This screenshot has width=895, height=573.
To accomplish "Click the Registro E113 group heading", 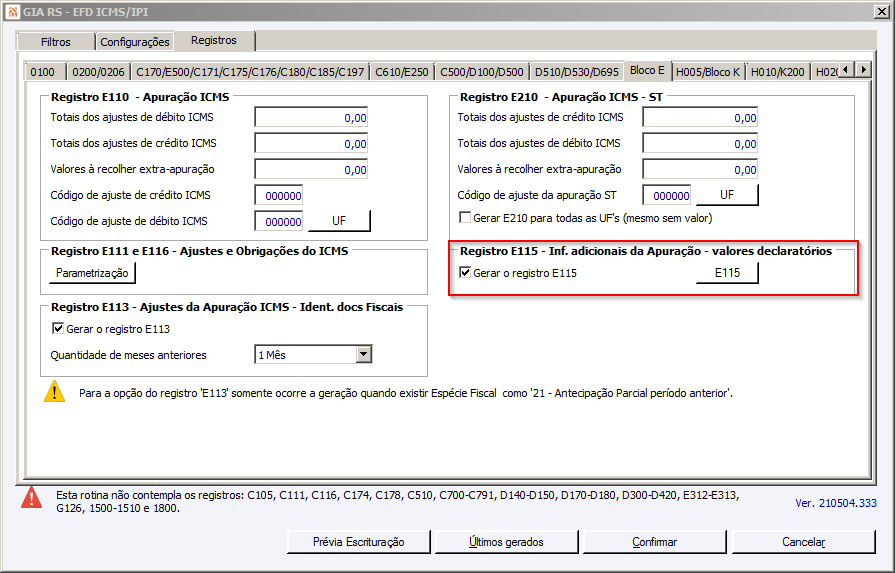I will (227, 307).
